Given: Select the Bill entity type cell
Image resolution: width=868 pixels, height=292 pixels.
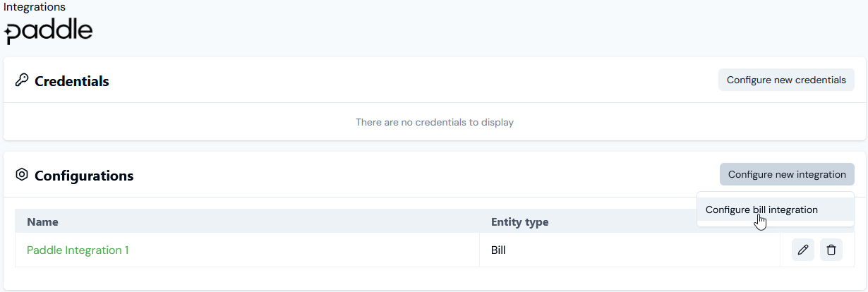Looking at the screenshot, I should tap(498, 250).
